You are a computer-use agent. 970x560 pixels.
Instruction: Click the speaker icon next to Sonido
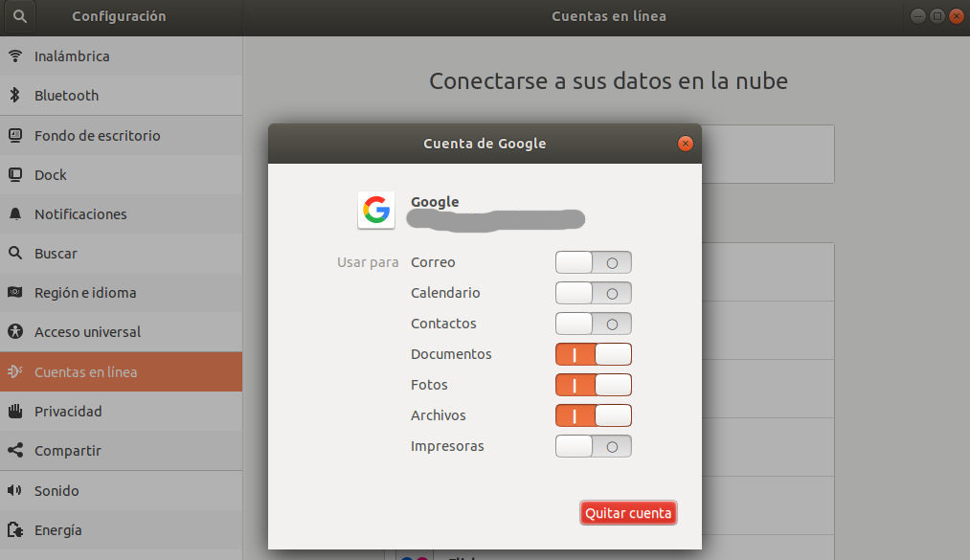(x=15, y=490)
